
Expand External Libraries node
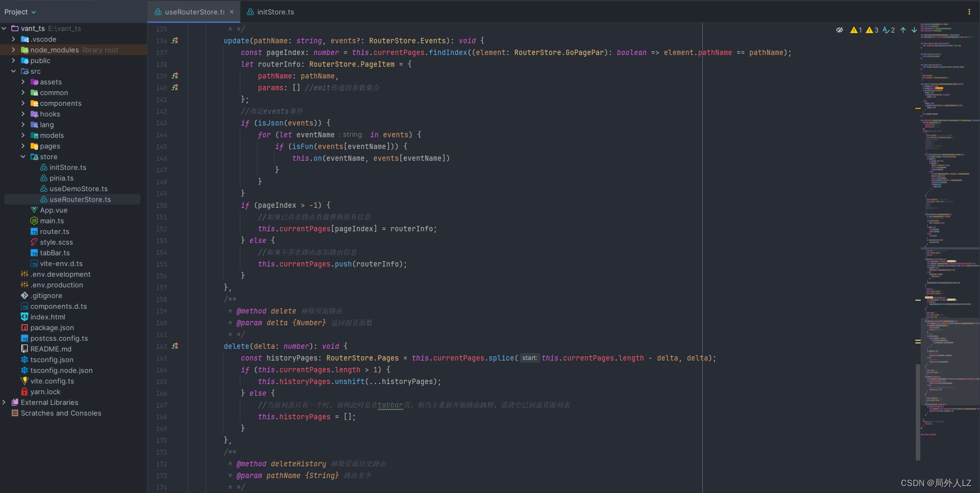click(x=4, y=402)
